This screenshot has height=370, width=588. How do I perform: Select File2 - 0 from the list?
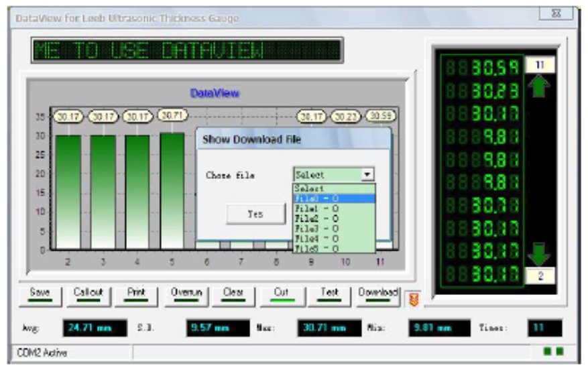click(x=334, y=219)
